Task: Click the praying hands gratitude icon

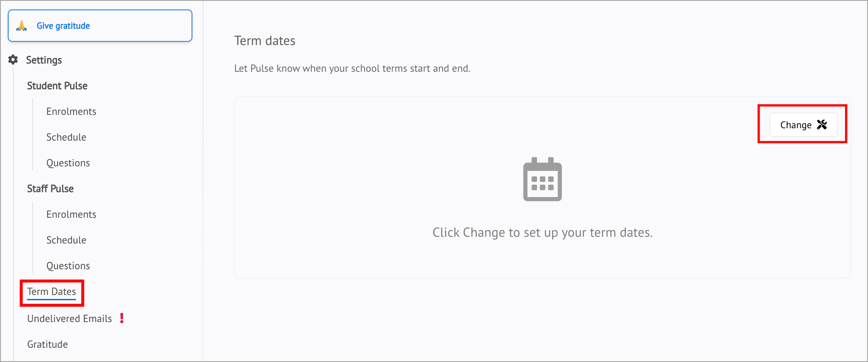Action: 22,26
